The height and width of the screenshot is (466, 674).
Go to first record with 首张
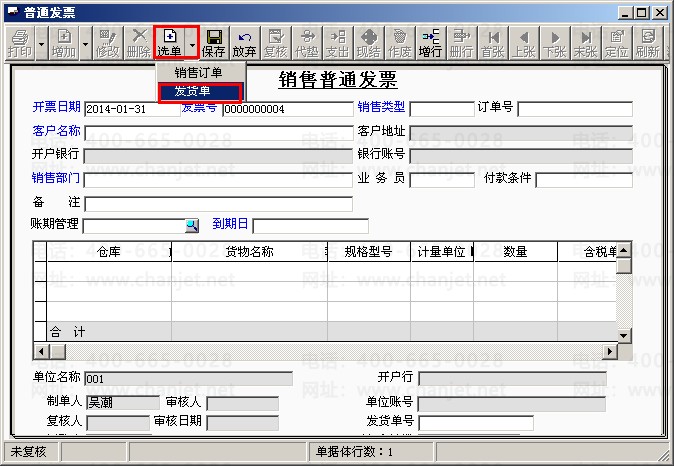493,43
